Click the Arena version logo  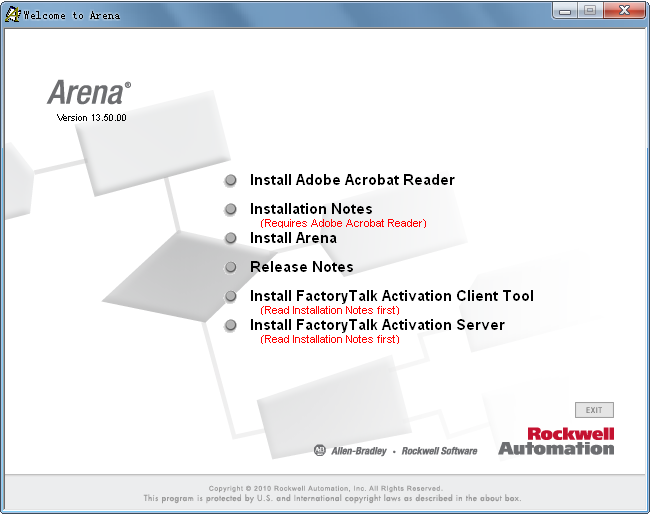click(90, 101)
